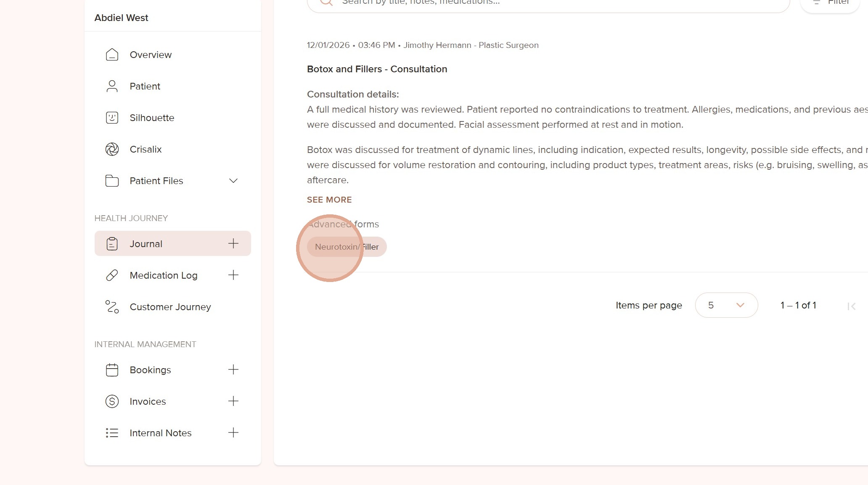Image resolution: width=868 pixels, height=485 pixels.
Task: Create new booking with plus icon
Action: click(233, 370)
